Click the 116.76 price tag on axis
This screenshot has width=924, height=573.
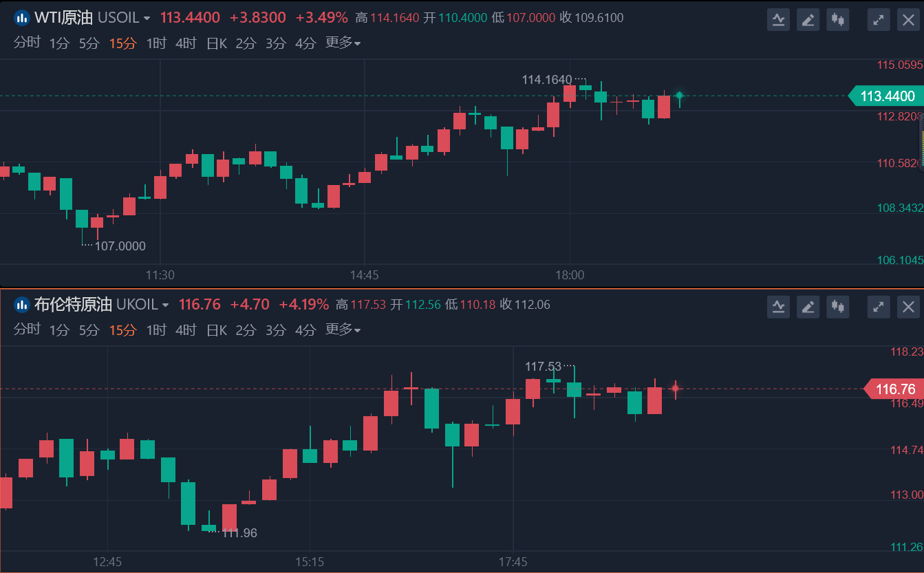point(893,389)
